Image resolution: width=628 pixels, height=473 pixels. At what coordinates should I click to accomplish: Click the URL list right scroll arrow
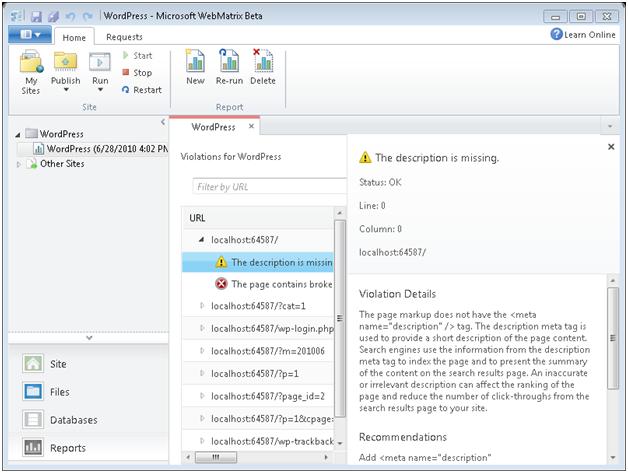tap(326, 457)
